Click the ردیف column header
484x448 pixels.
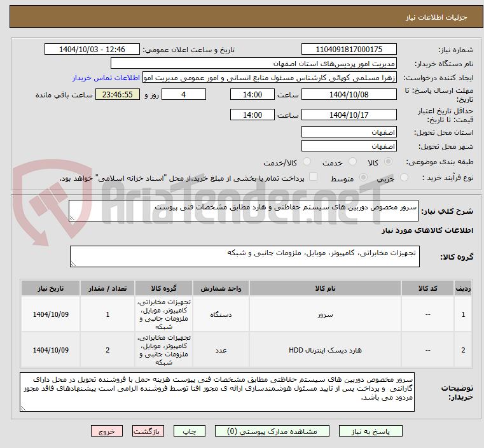coord(463,288)
